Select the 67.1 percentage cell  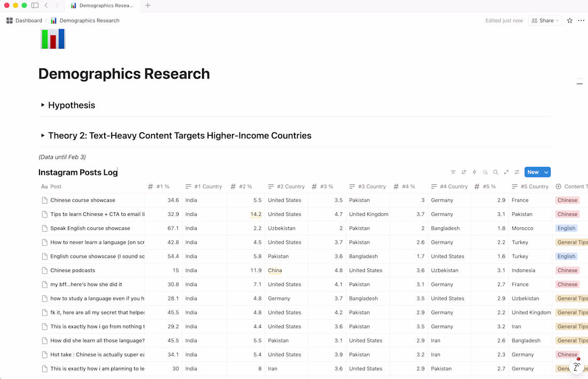[173, 228]
